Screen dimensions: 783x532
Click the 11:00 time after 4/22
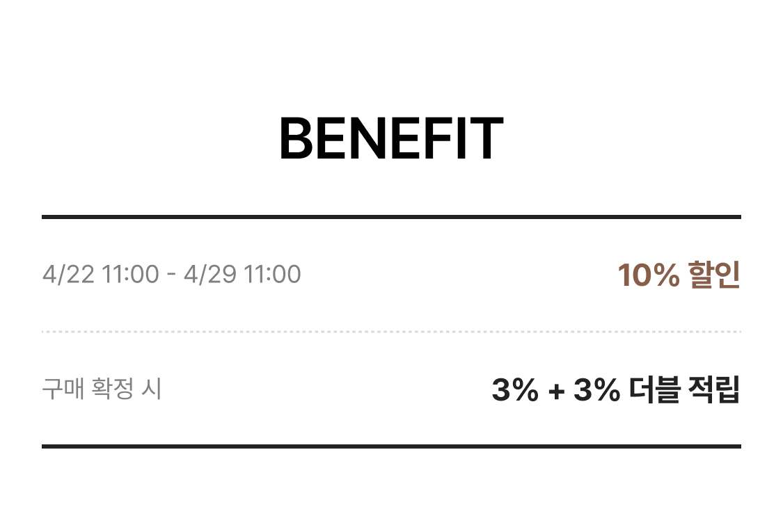click(130, 274)
